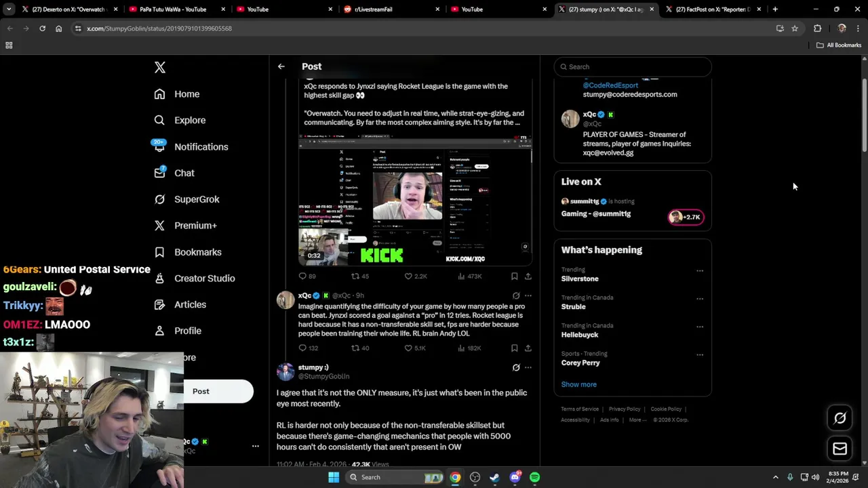The image size is (868, 488).
Task: Open options for Silverstone trend
Action: tap(700, 271)
